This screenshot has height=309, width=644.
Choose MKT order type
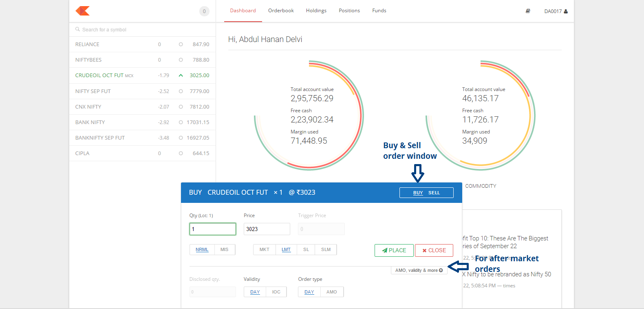point(265,249)
